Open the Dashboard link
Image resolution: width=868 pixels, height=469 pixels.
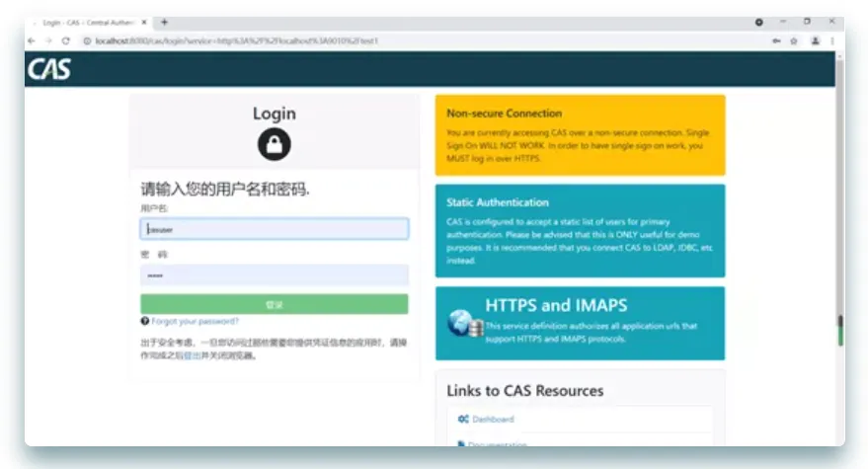click(x=493, y=420)
